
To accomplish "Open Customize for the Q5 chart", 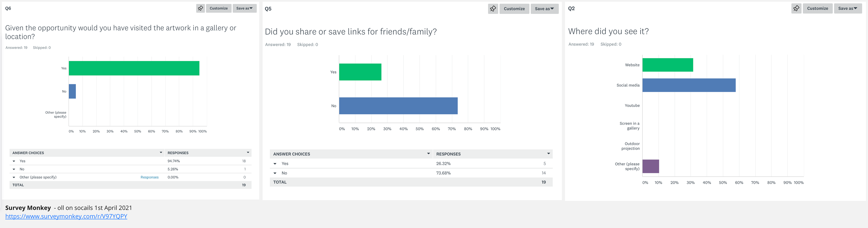I will (514, 9).
